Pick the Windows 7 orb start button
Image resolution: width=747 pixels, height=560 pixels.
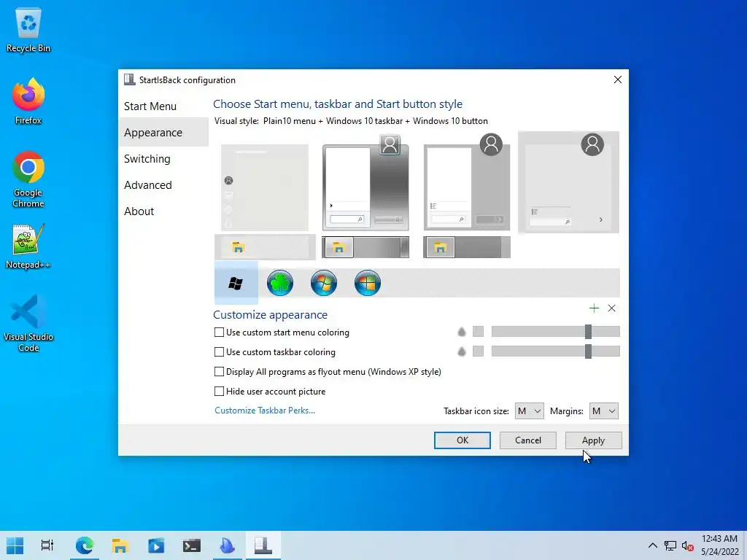pos(323,283)
